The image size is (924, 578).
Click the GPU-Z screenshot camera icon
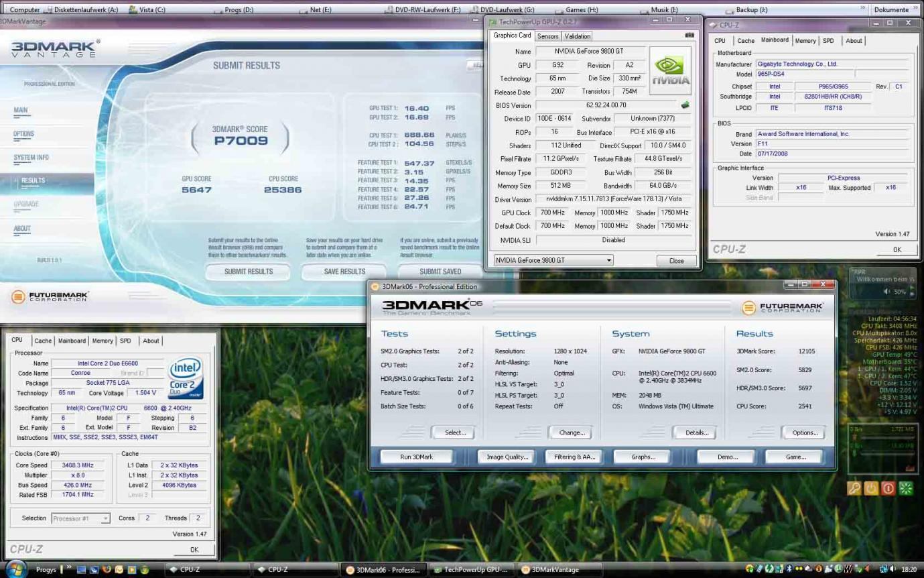click(689, 36)
